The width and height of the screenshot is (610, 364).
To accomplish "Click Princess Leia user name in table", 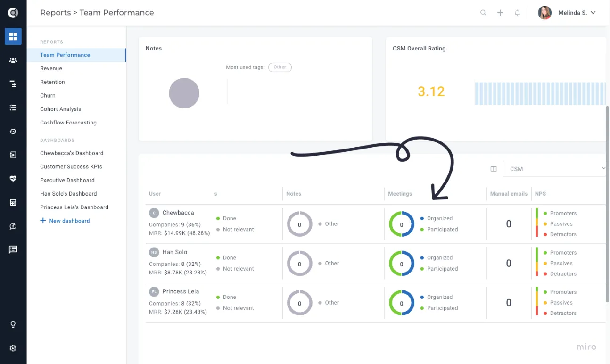I will pyautogui.click(x=181, y=291).
